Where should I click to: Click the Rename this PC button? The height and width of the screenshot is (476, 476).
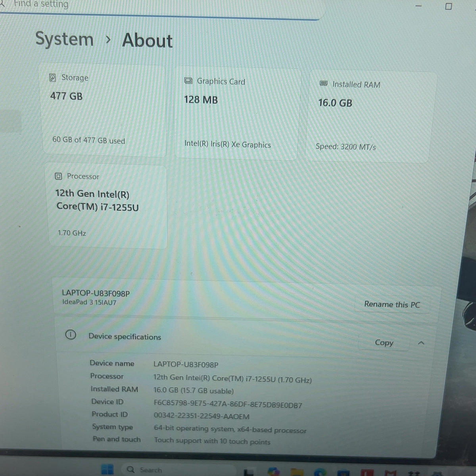point(392,305)
